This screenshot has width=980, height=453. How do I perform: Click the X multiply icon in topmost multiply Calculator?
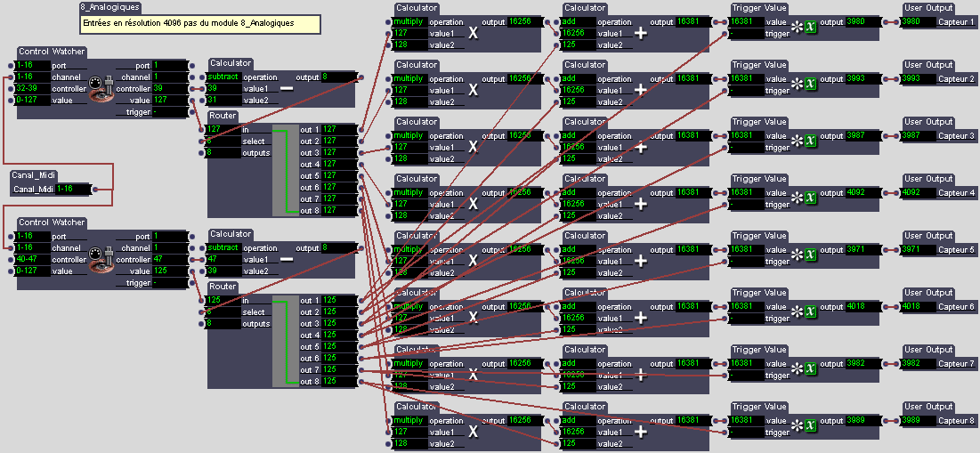474,33
